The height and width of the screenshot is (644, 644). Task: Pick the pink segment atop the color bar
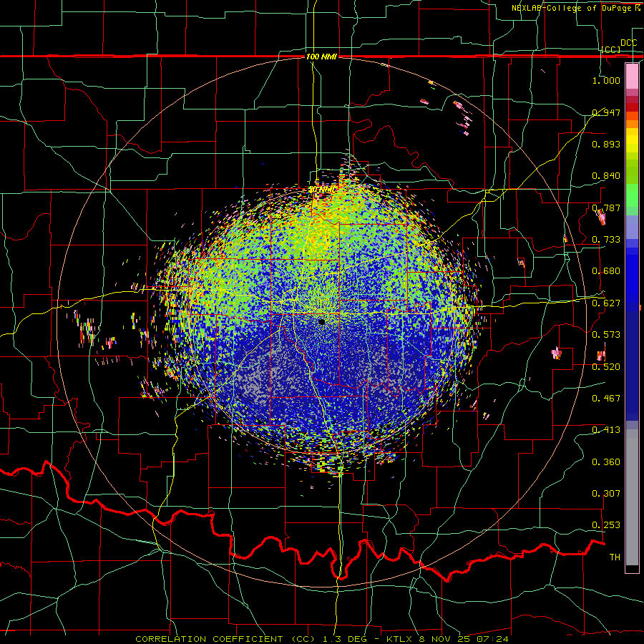632,77
